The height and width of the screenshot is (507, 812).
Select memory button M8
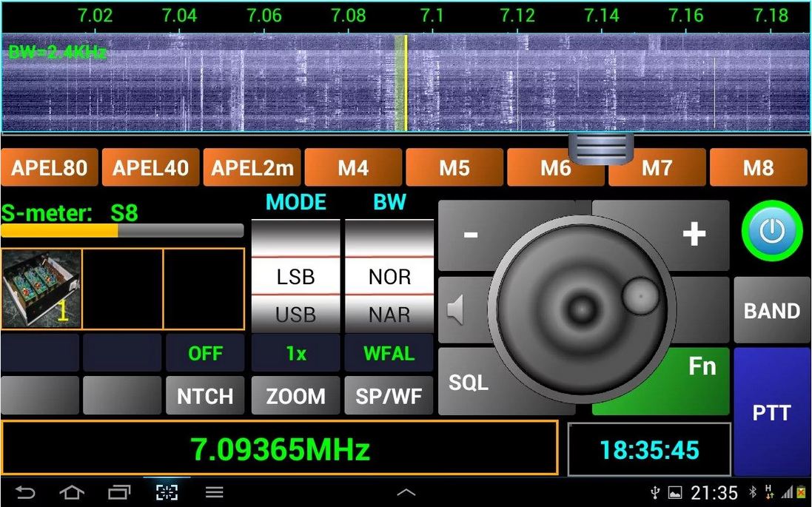coord(758,167)
